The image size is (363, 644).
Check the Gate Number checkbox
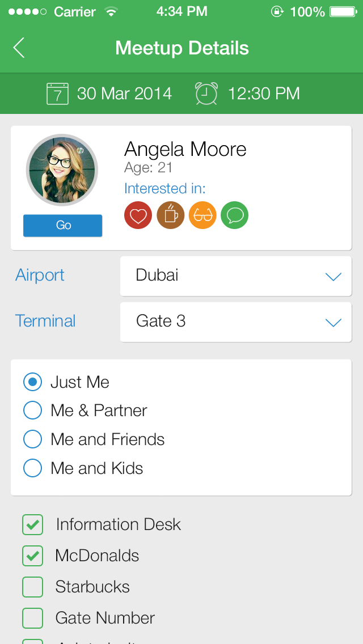pyautogui.click(x=32, y=618)
